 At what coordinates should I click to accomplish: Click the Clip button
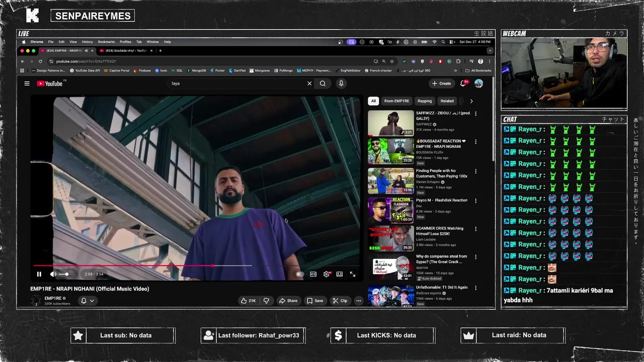pos(340,301)
